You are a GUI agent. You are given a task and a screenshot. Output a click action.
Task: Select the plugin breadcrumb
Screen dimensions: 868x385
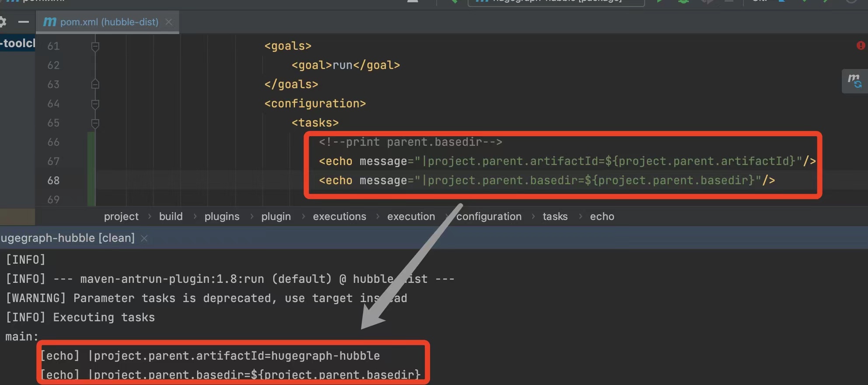(276, 217)
